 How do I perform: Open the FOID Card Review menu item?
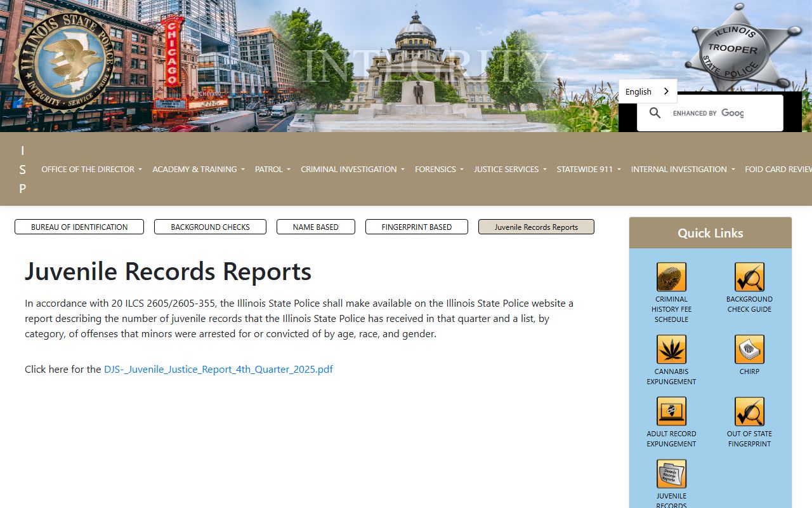778,169
